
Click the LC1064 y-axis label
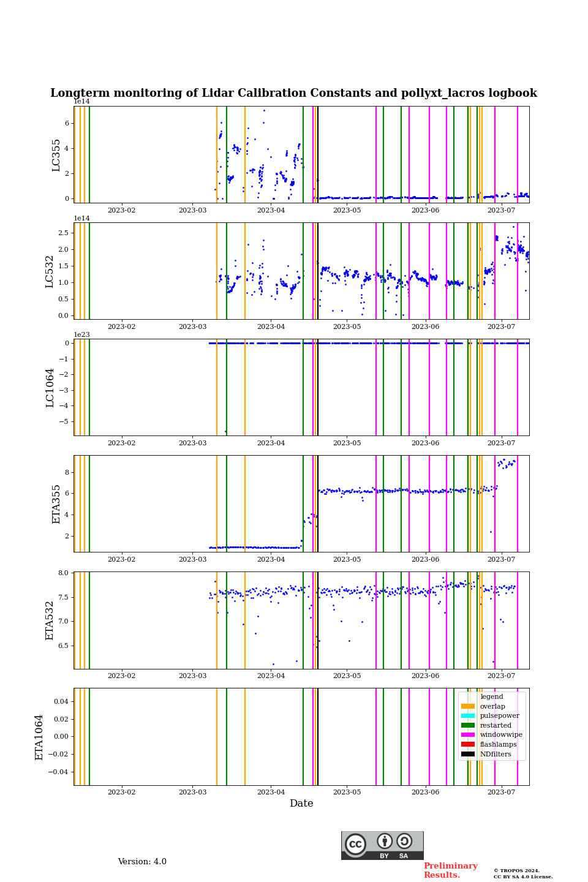pos(50,388)
